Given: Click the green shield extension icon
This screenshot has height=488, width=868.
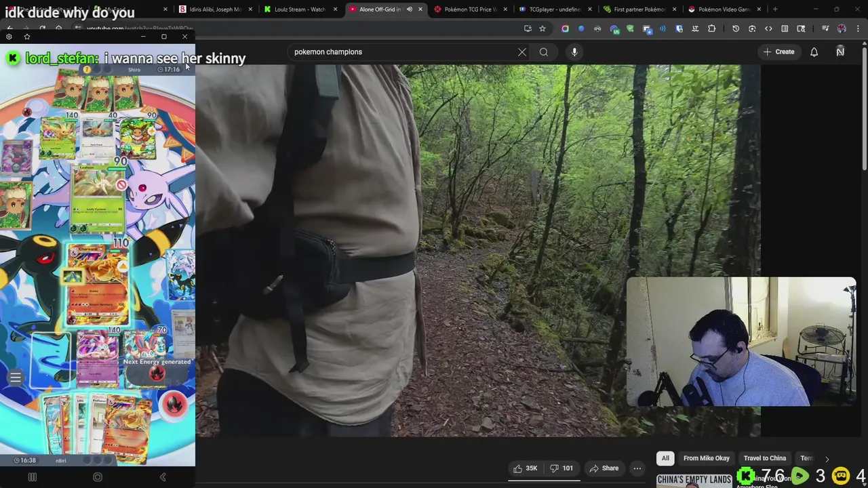Looking at the screenshot, I should point(630,28).
